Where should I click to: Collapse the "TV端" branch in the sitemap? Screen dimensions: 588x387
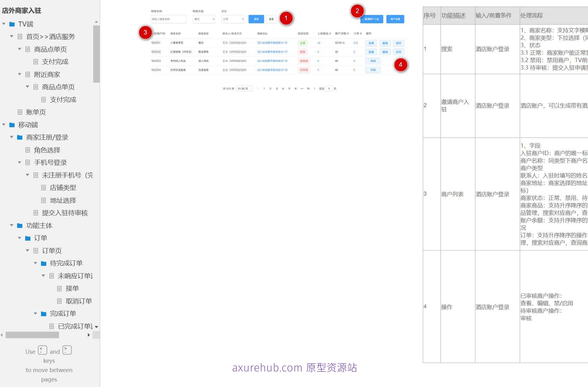pyautogui.click(x=3, y=24)
